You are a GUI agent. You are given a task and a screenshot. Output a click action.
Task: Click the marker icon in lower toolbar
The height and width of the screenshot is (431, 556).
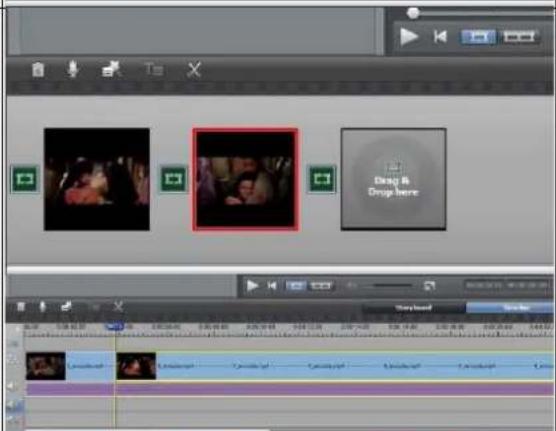66,306
